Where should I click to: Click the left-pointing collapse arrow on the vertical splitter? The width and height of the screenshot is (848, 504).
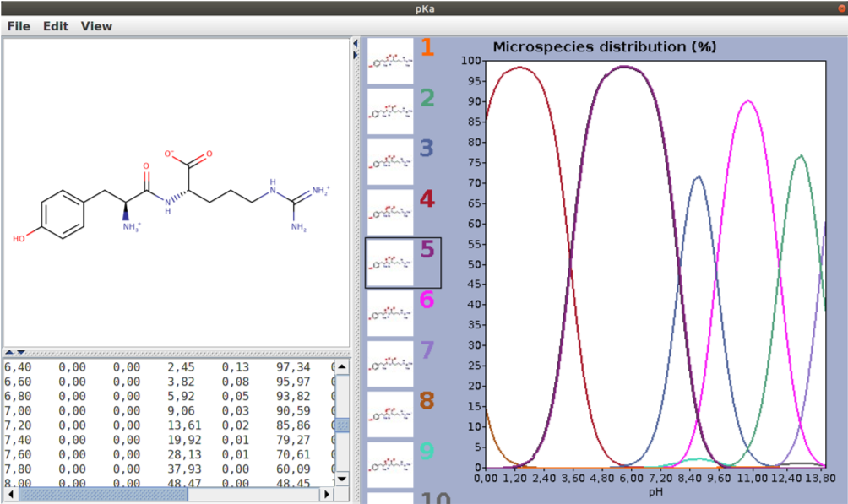coord(356,43)
